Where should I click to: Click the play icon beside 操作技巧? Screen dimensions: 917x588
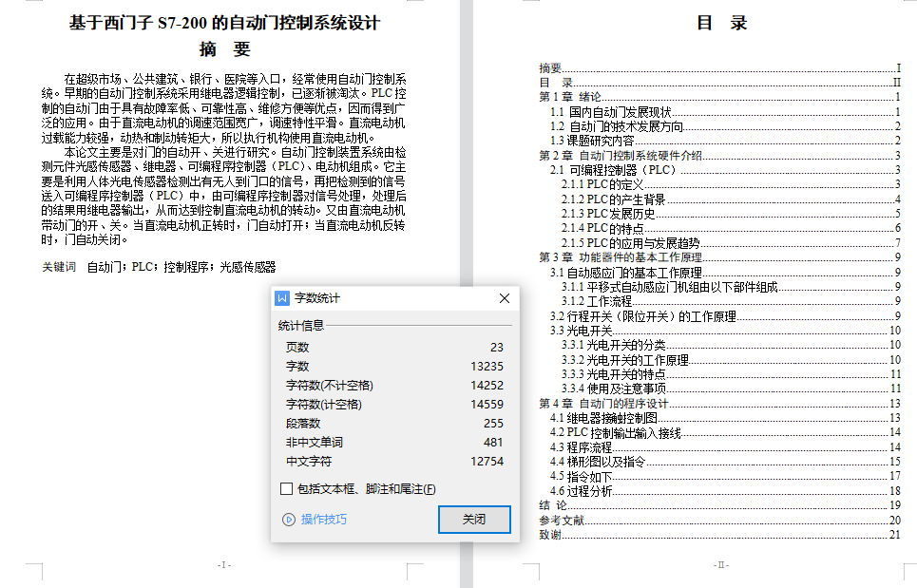tap(289, 520)
